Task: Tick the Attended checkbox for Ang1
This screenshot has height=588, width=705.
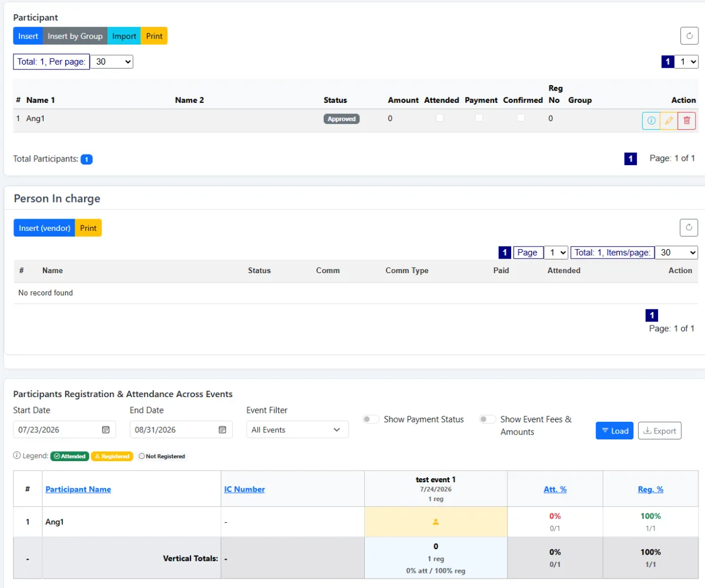Action: pyautogui.click(x=439, y=118)
